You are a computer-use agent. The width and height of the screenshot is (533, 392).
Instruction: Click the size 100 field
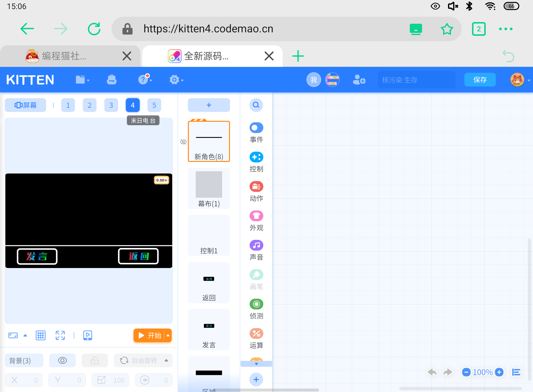[110, 380]
